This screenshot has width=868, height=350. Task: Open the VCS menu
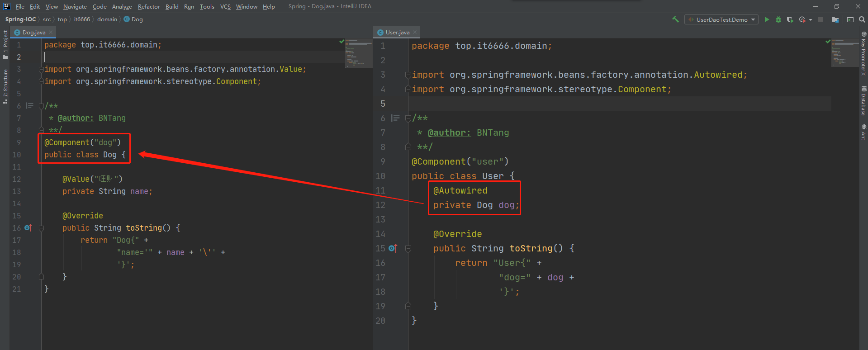(x=225, y=6)
